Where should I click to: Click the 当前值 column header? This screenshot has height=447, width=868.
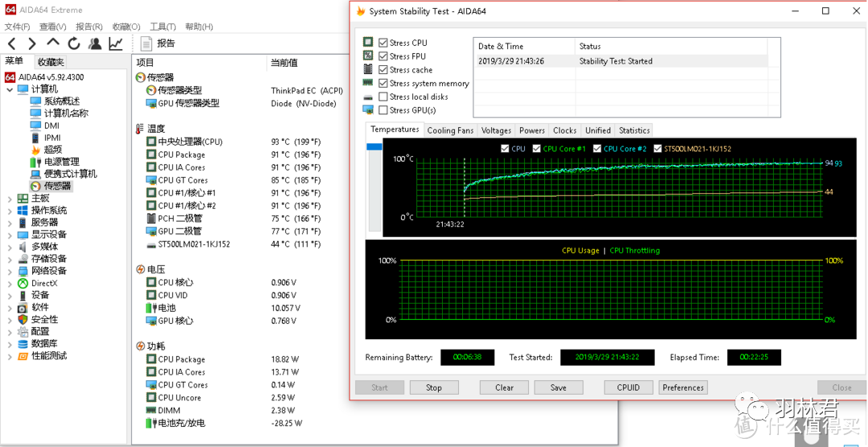click(x=284, y=63)
